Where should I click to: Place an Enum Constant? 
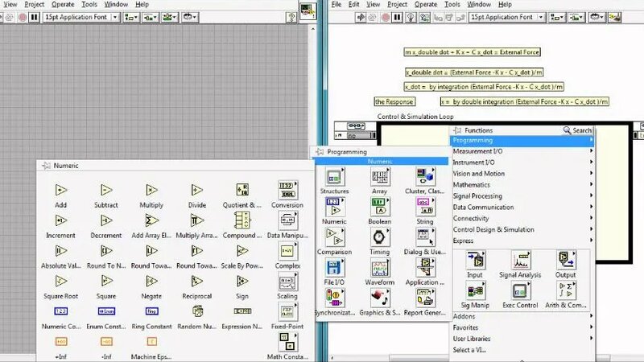[106, 311]
